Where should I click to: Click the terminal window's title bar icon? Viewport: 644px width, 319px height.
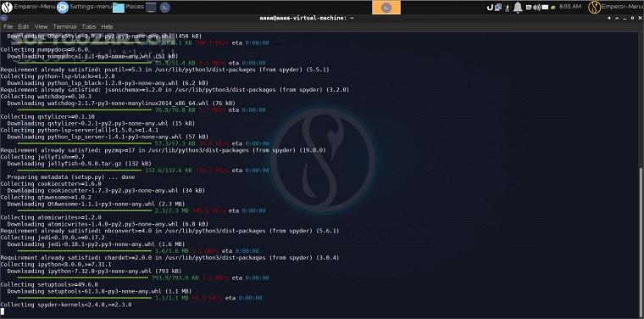[x=3, y=18]
